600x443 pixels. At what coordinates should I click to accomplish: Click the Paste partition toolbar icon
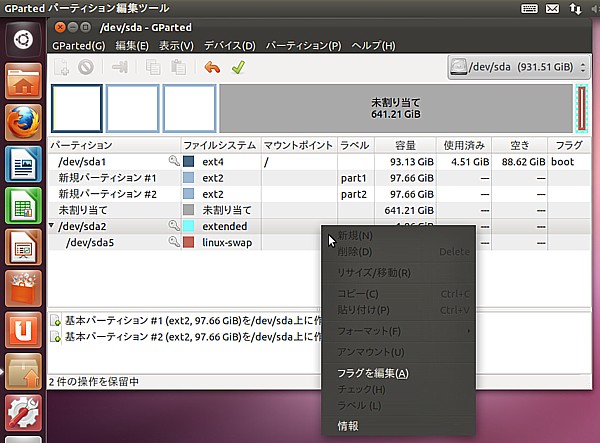pyautogui.click(x=178, y=67)
